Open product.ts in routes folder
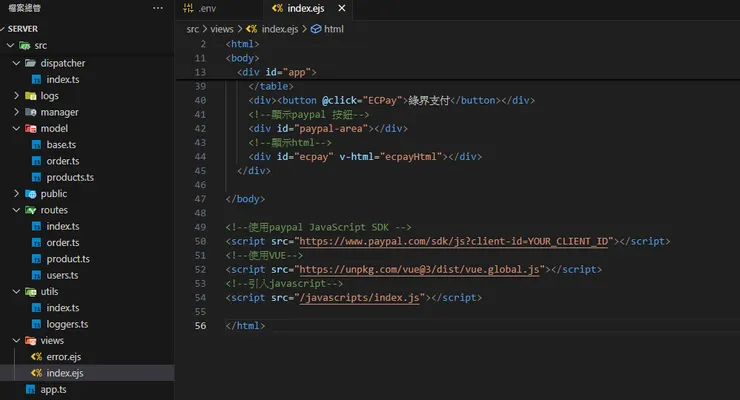 pyautogui.click(x=68, y=259)
